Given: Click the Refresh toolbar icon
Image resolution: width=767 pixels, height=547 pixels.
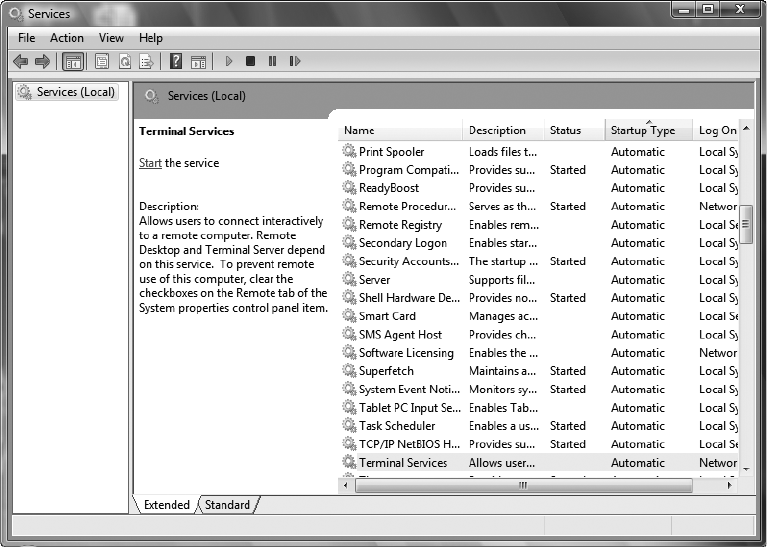Looking at the screenshot, I should coord(125,62).
